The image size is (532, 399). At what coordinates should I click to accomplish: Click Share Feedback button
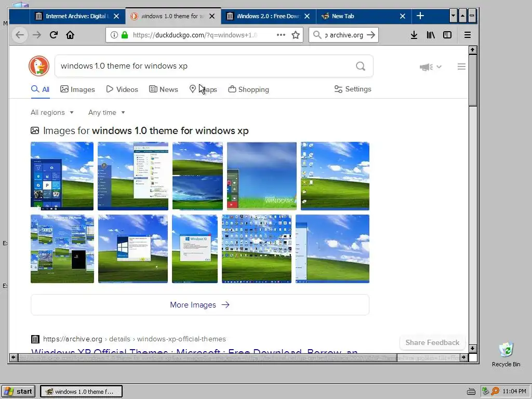pos(432,342)
